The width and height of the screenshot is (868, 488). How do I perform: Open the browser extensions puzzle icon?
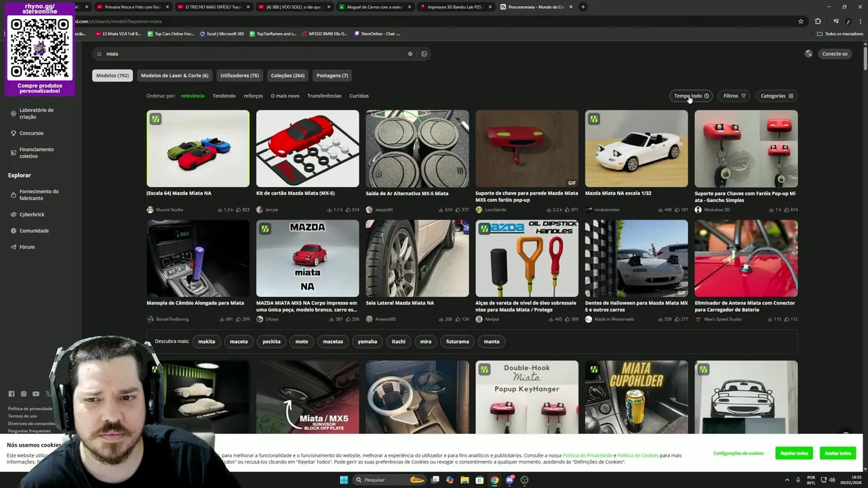tap(818, 21)
